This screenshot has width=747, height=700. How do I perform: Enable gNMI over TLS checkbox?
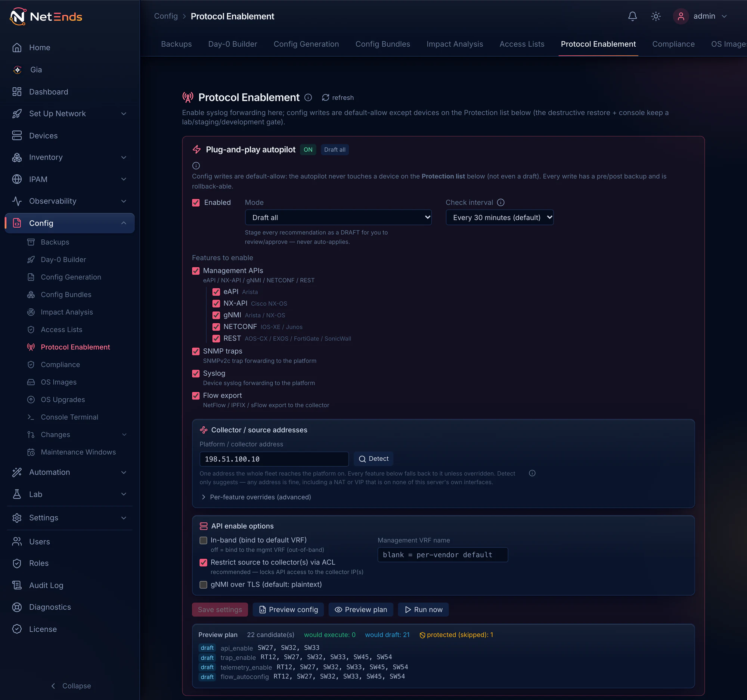[x=203, y=585]
